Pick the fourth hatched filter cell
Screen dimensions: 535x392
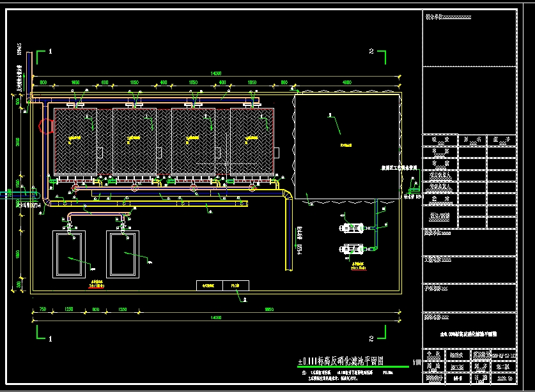252,142
